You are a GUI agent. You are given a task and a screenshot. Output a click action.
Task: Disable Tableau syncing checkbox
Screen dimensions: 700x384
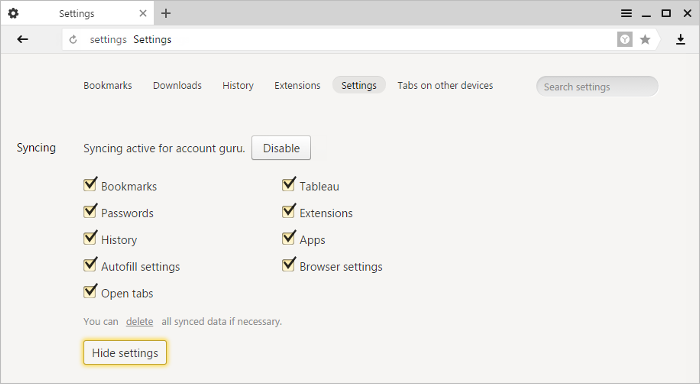click(289, 184)
